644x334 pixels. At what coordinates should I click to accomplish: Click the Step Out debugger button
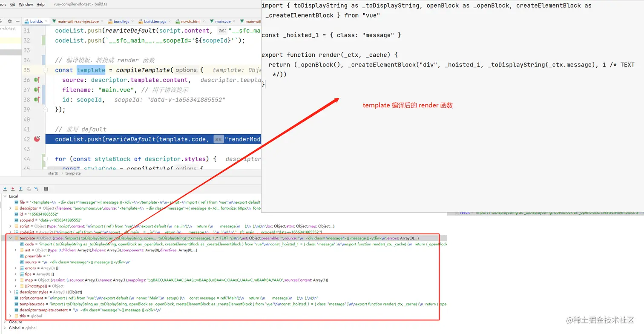click(x=20, y=189)
